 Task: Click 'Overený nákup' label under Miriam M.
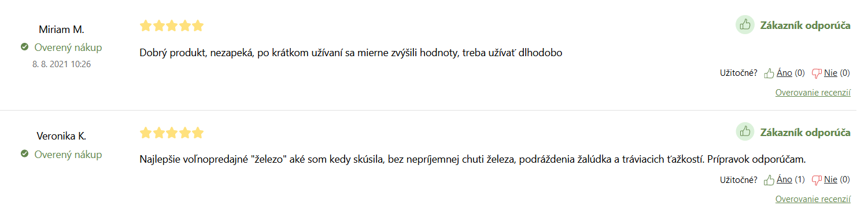[68, 47]
